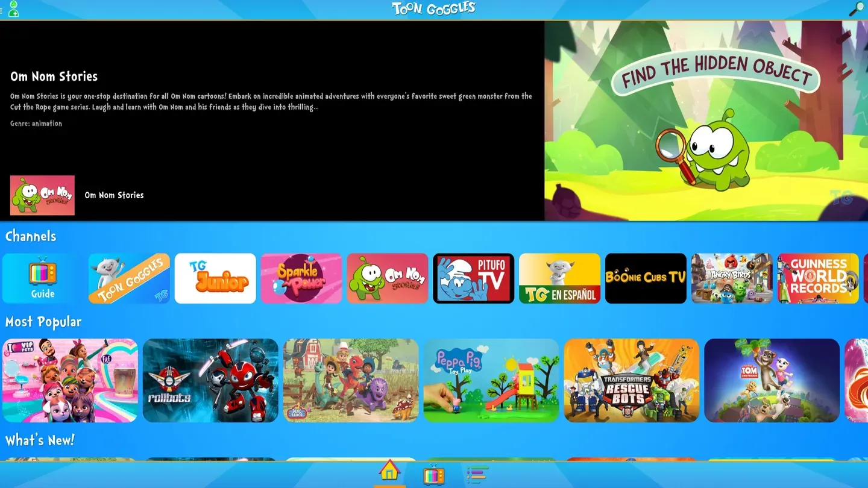
Task: Click the animation genre label
Action: point(36,123)
